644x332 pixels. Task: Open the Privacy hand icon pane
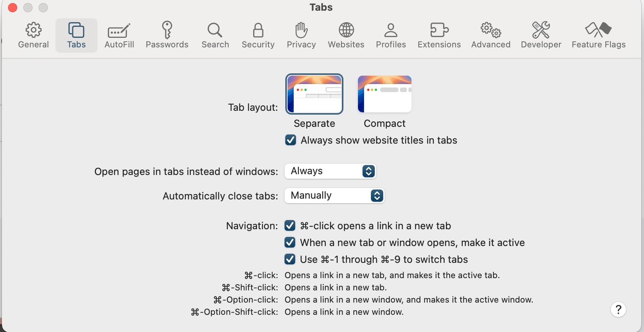pos(301,36)
